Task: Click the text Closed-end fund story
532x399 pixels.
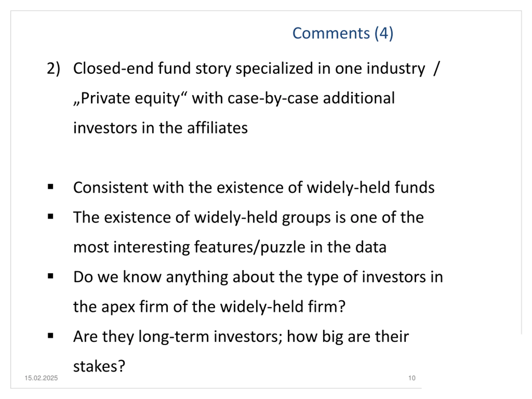Action: pos(152,69)
